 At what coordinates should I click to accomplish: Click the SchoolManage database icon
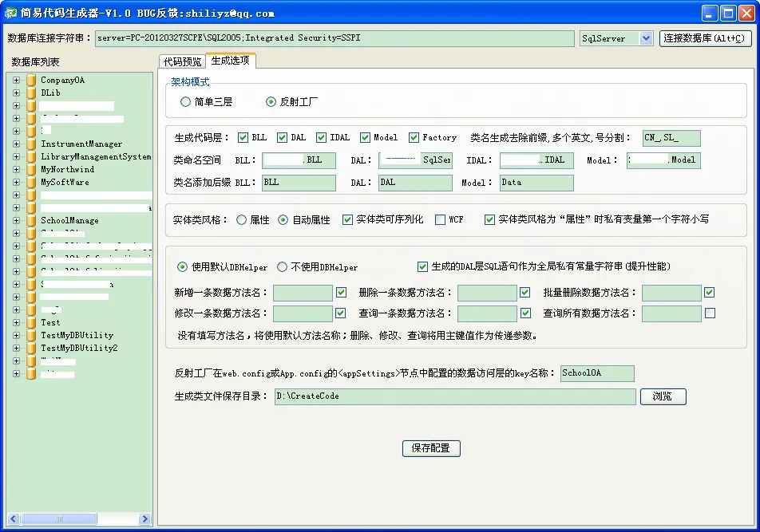point(31,220)
